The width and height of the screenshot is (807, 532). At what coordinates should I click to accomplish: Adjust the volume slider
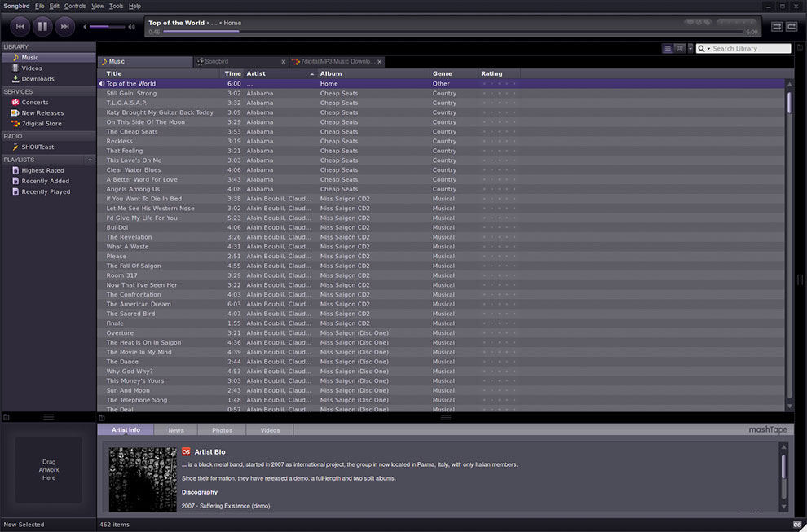(107, 27)
